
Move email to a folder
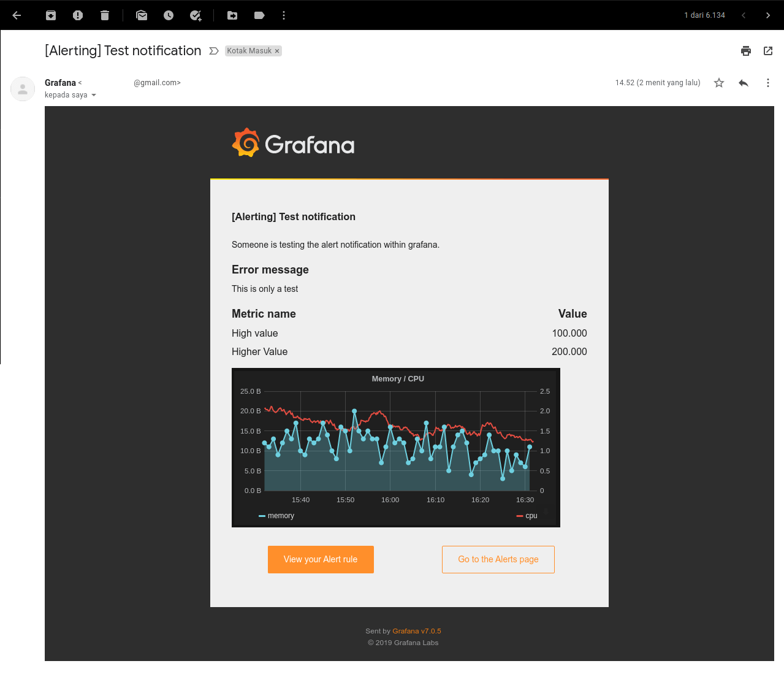(232, 15)
